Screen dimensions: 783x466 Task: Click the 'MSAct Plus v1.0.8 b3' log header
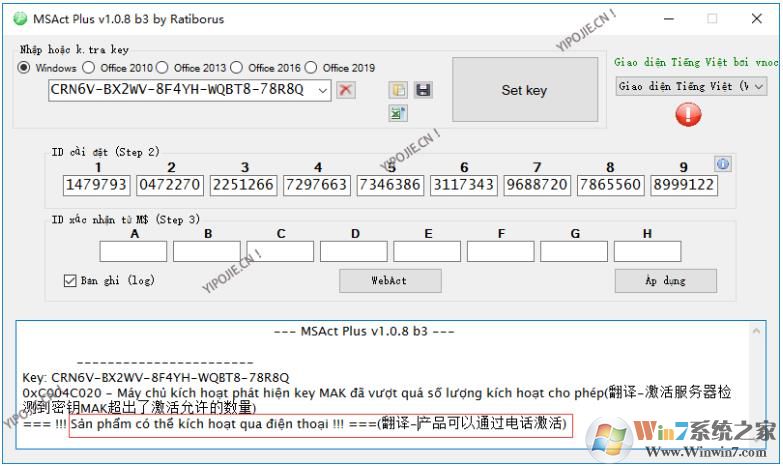pyautogui.click(x=364, y=332)
